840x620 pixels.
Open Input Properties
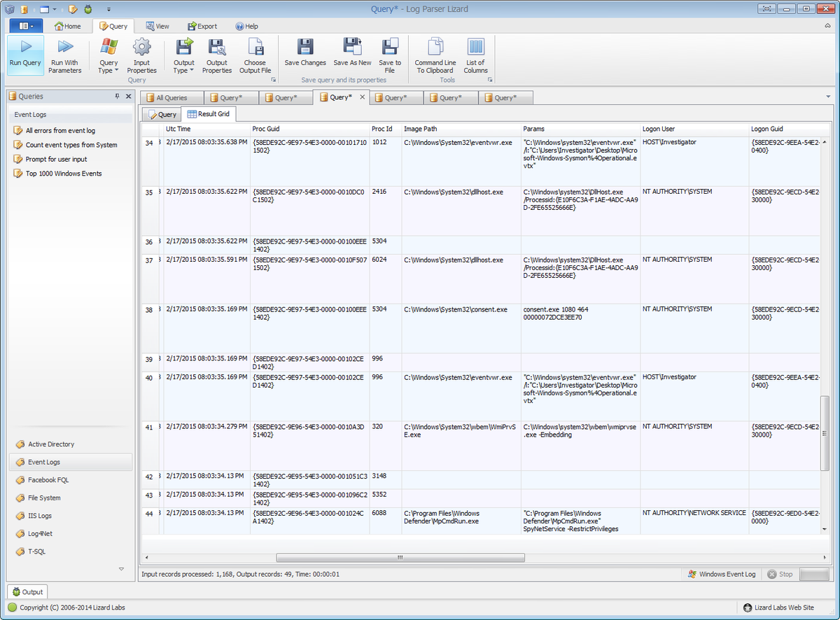click(142, 55)
